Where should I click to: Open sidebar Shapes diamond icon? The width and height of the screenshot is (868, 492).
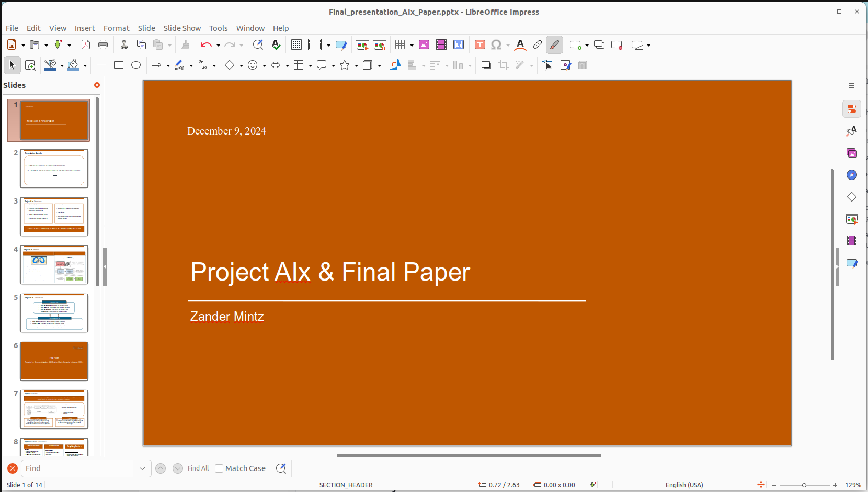tap(852, 197)
